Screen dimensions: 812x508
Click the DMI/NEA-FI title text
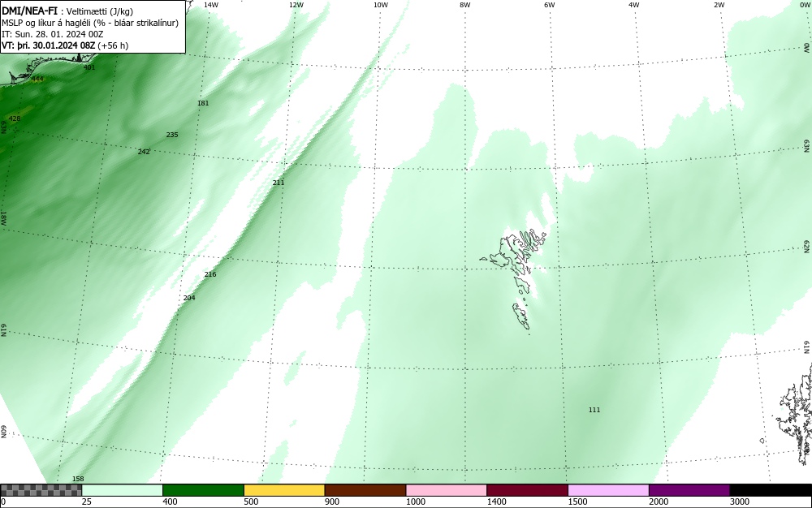(x=29, y=11)
